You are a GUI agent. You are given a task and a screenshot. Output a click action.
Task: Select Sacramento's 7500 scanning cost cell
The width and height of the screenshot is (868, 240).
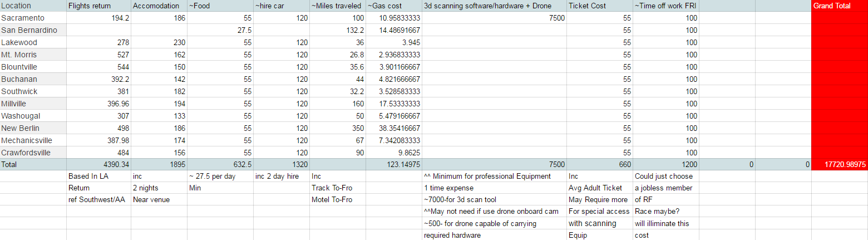494,18
